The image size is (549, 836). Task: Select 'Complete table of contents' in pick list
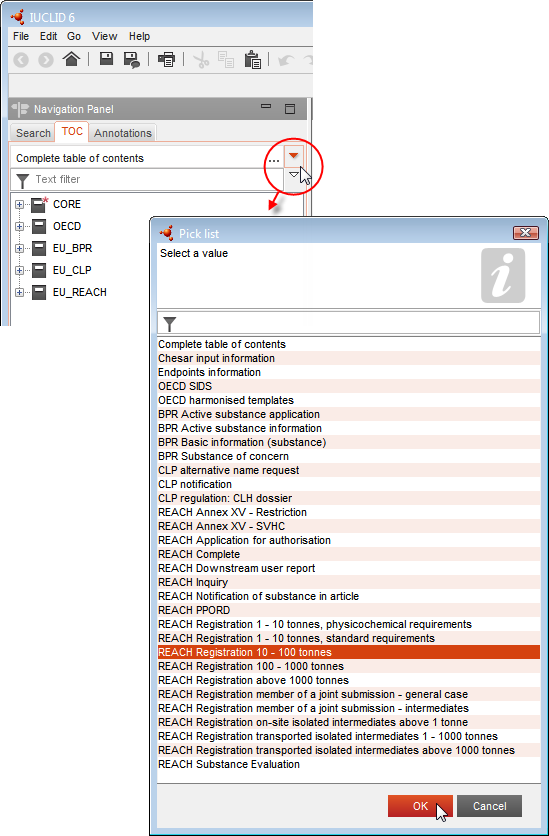(349, 344)
